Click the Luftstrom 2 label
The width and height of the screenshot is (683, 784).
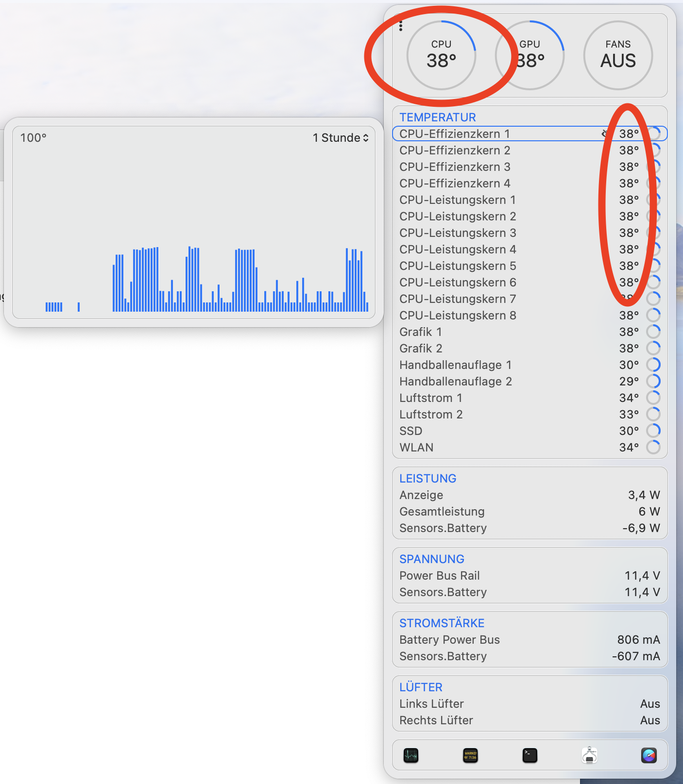click(x=431, y=414)
